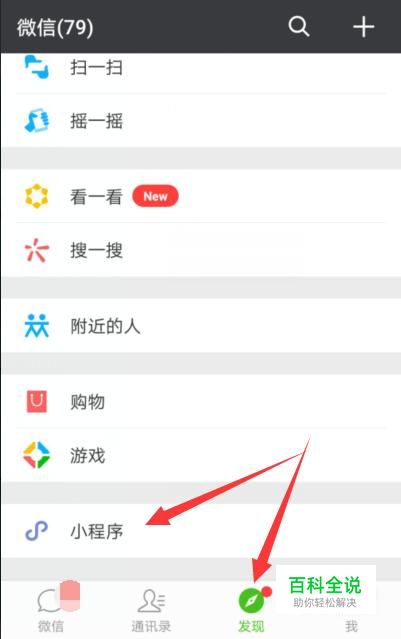
Task: Open the 游戏 colorful game icon
Action: [37, 455]
